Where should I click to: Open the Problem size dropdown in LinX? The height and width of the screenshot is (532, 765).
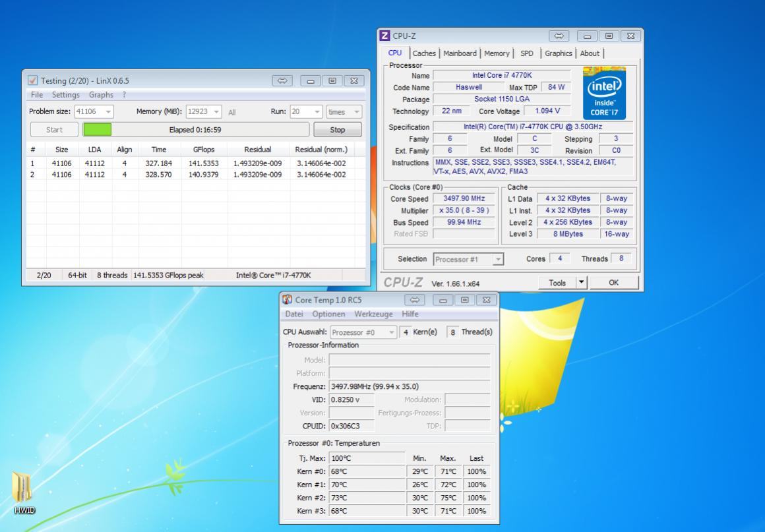[x=108, y=111]
